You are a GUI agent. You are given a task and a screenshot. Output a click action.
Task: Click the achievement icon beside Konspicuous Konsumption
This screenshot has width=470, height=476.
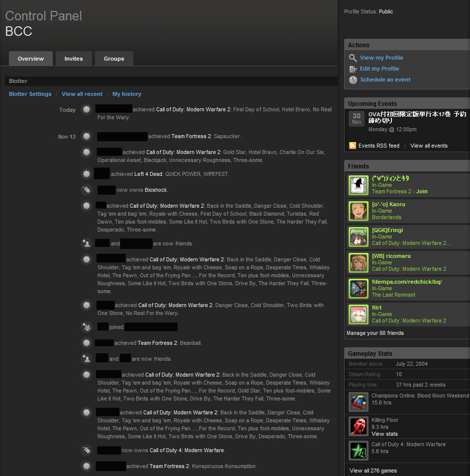[87, 466]
